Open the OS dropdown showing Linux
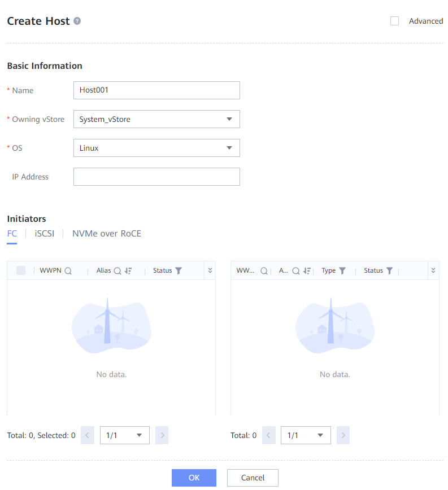Viewport: 448px width, 490px height. [156, 148]
